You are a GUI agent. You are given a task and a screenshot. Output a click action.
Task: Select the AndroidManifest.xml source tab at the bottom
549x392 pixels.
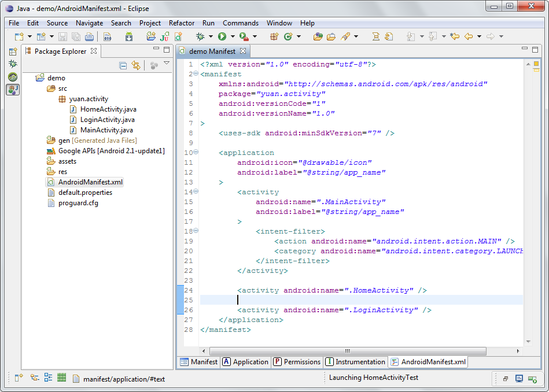tap(428, 362)
